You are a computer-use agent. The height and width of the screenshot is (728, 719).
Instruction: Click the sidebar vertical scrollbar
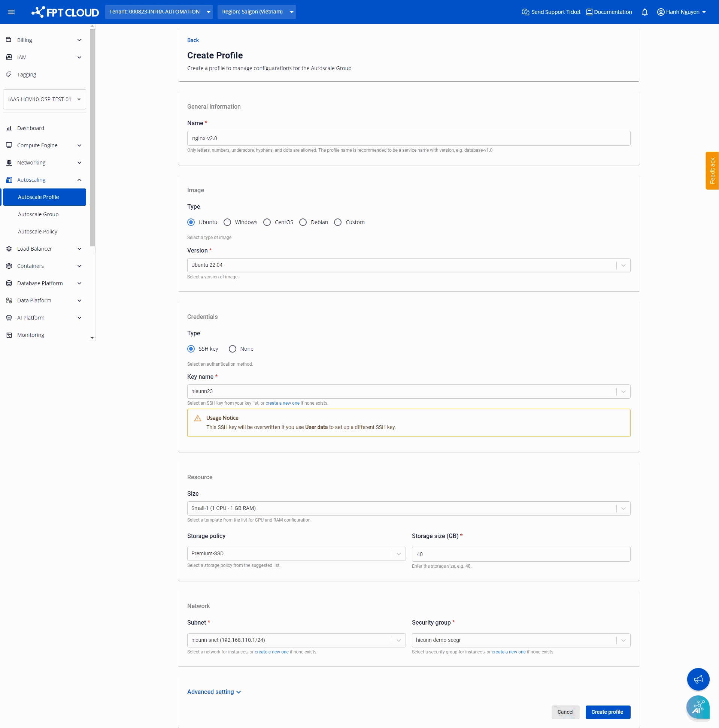[x=92, y=138]
